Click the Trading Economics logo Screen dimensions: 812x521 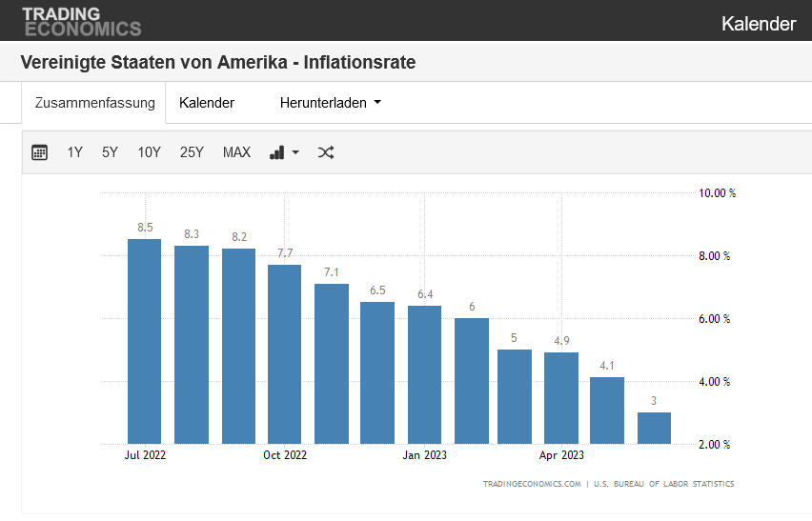point(81,21)
